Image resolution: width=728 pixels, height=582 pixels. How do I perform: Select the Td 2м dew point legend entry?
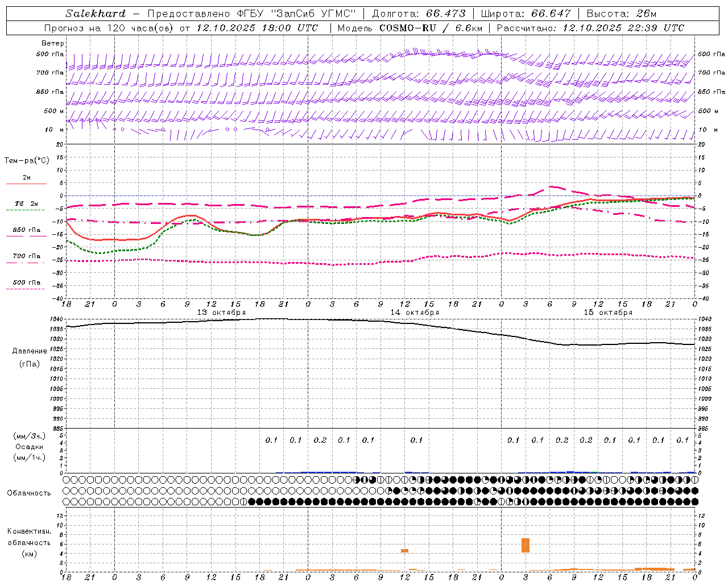point(27,203)
